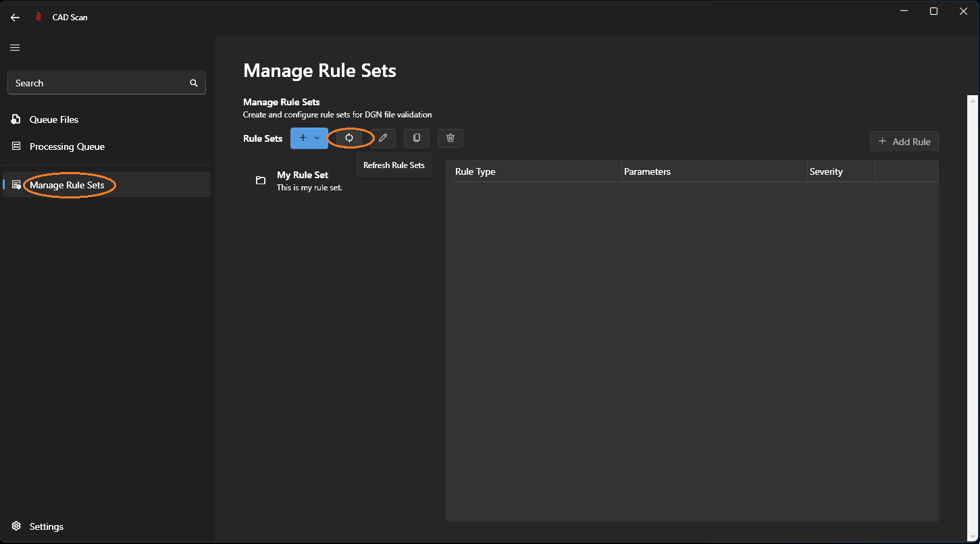The height and width of the screenshot is (544, 980).
Task: Refresh the rule sets list
Action: coord(349,138)
